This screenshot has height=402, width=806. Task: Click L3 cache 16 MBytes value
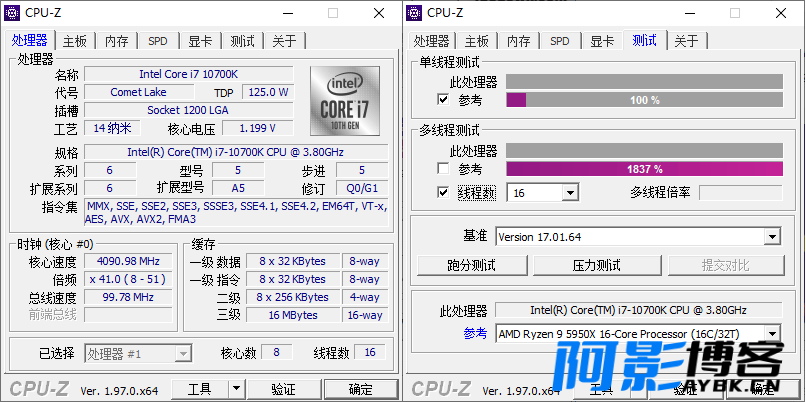coord(293,315)
